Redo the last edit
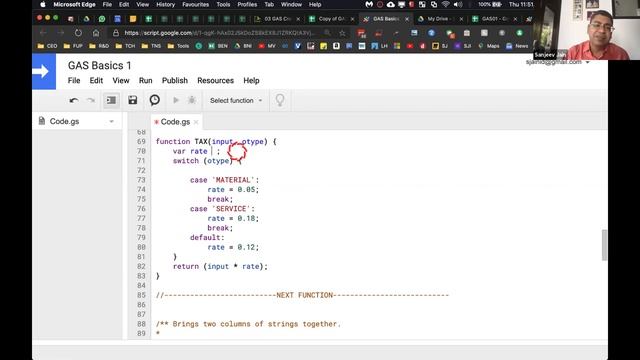Image resolution: width=640 pixels, height=360 pixels. point(91,100)
